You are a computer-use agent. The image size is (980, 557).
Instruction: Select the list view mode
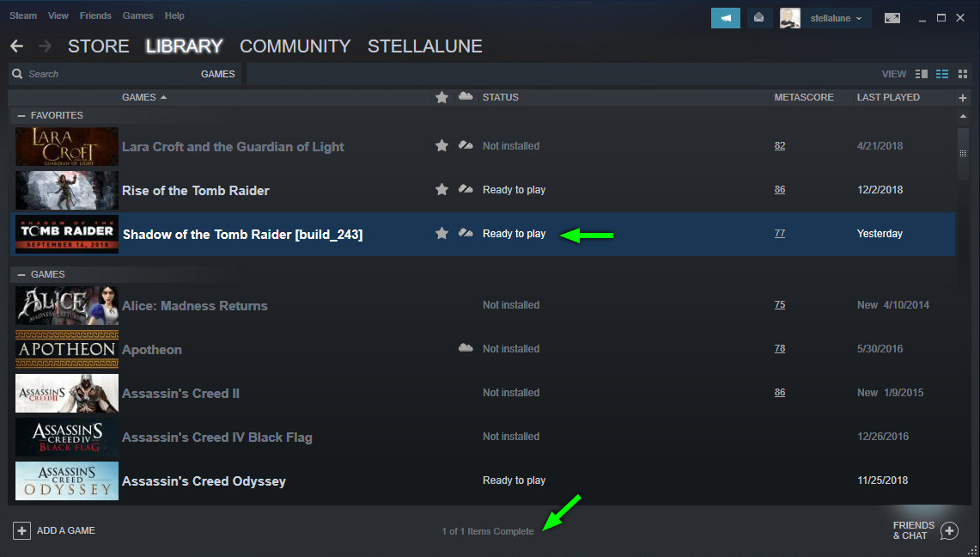(x=942, y=75)
